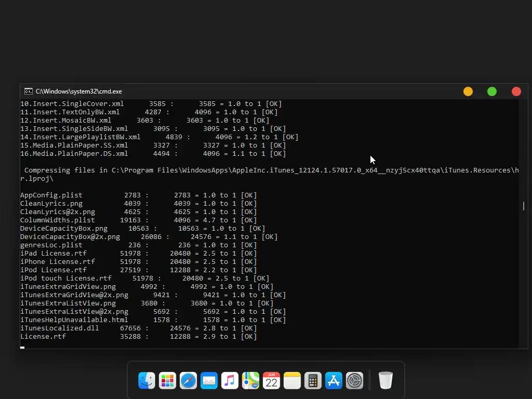Click the iPhone License.rtf line

(x=138, y=262)
